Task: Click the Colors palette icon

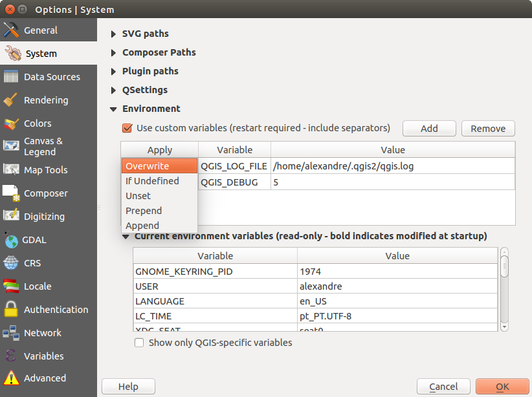Action: tap(11, 123)
